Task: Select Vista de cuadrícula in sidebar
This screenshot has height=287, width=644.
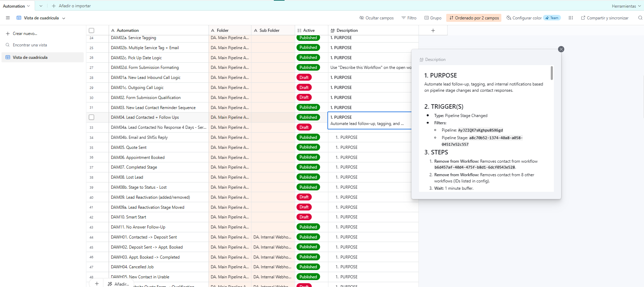Action: pos(43,57)
